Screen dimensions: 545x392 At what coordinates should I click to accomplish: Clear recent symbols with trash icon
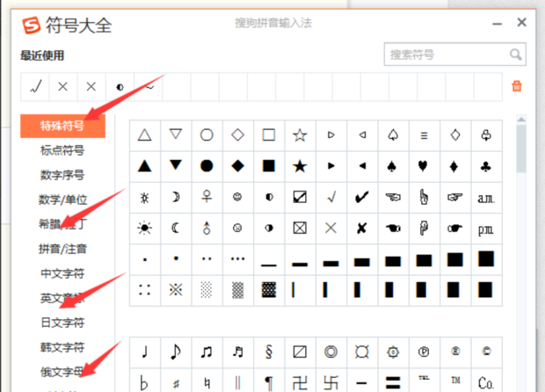point(517,86)
